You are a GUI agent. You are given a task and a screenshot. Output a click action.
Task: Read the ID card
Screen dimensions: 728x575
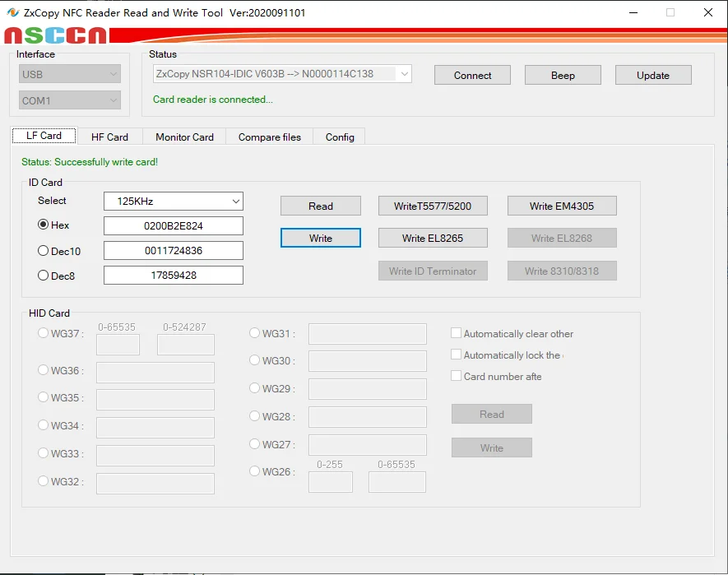(321, 206)
